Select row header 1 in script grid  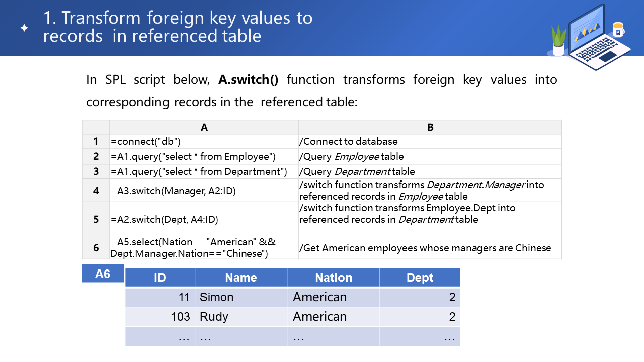click(96, 142)
